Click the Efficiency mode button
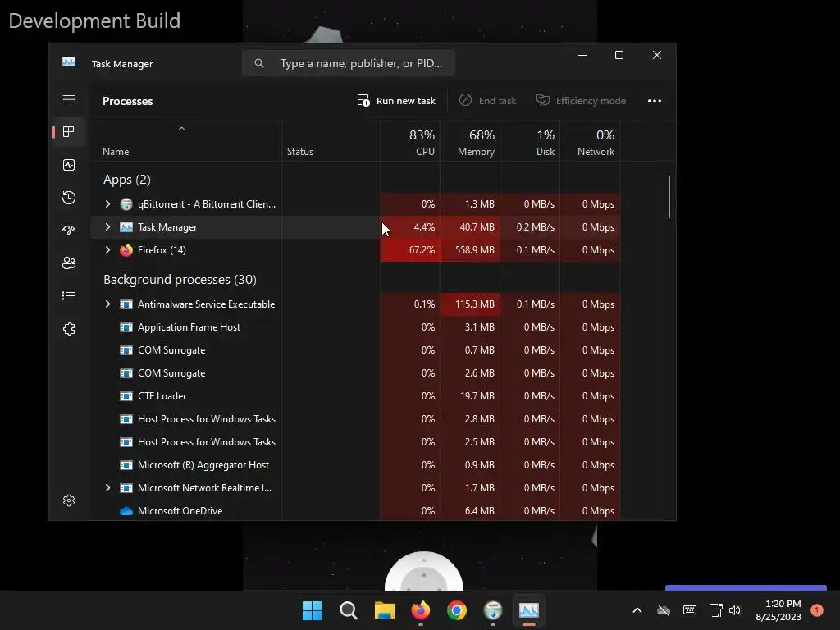 582,101
